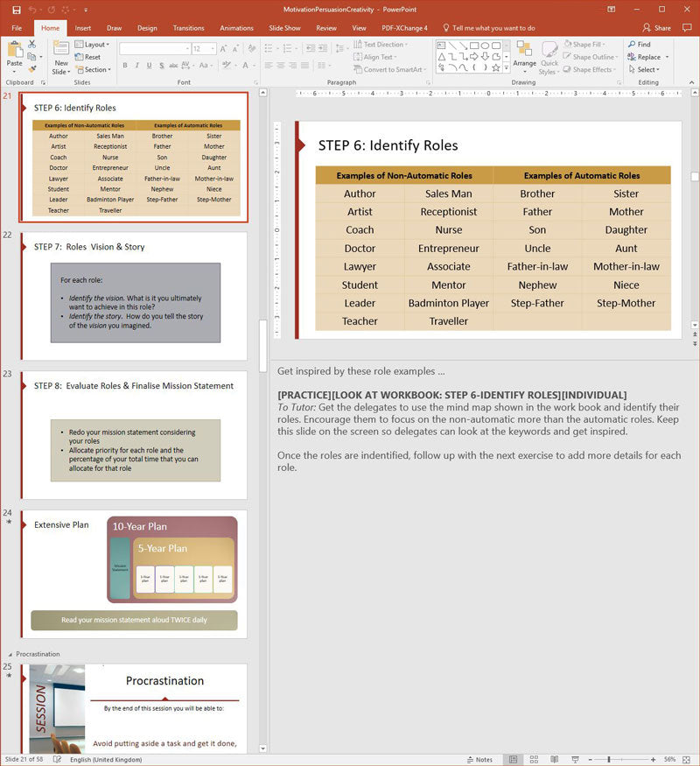Click Find in Editing group
Viewport: 700px width, 766px height.
pyautogui.click(x=640, y=45)
